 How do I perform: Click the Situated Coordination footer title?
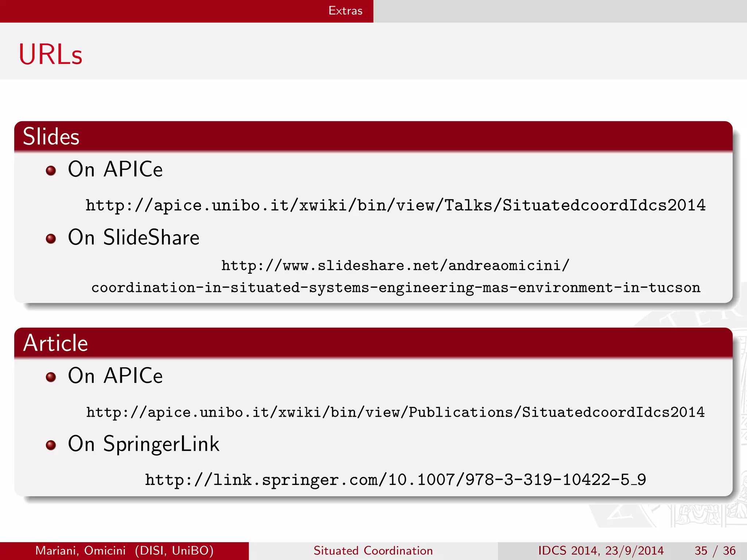tap(373, 551)
